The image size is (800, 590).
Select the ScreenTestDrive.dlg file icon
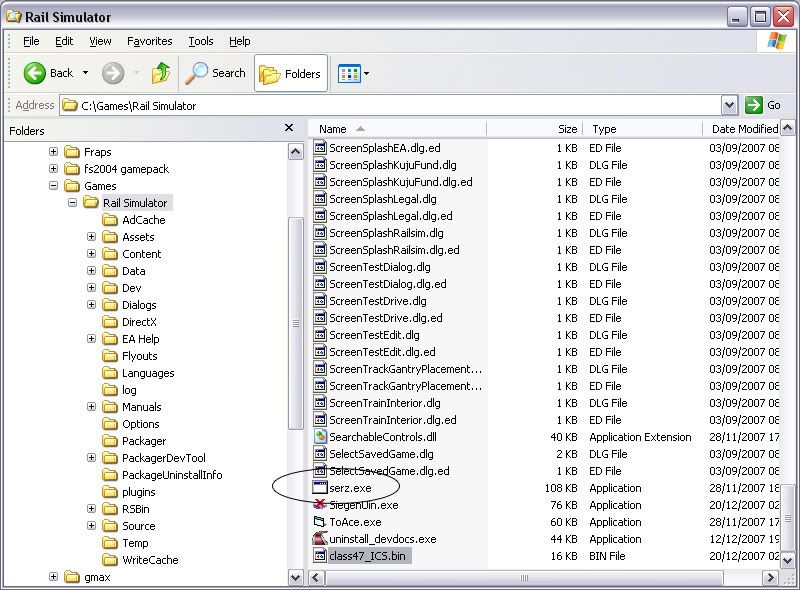click(320, 301)
